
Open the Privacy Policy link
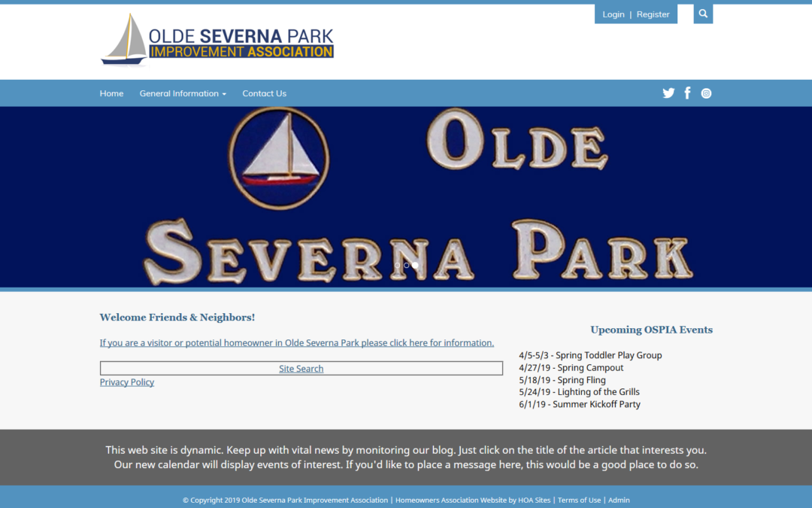point(127,382)
